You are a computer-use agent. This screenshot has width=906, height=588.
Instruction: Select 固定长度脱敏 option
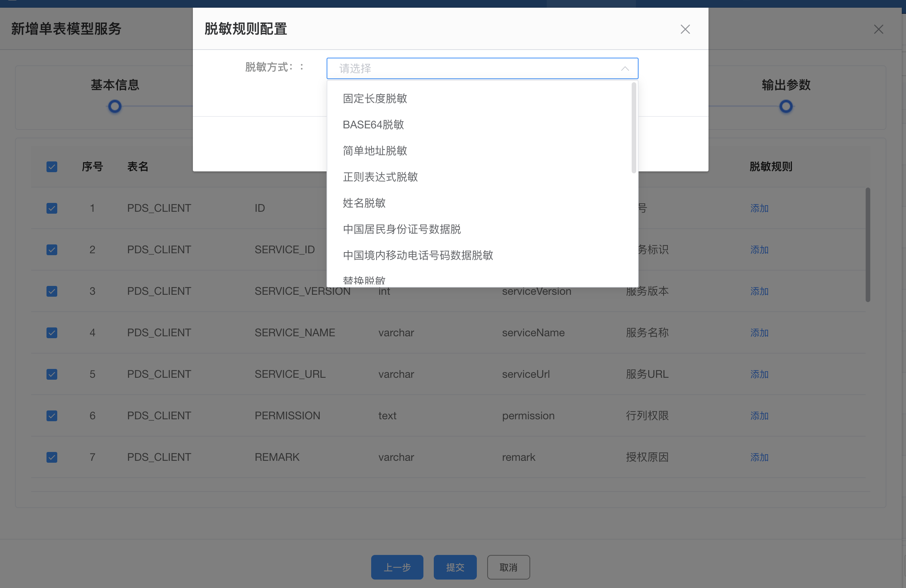click(375, 99)
